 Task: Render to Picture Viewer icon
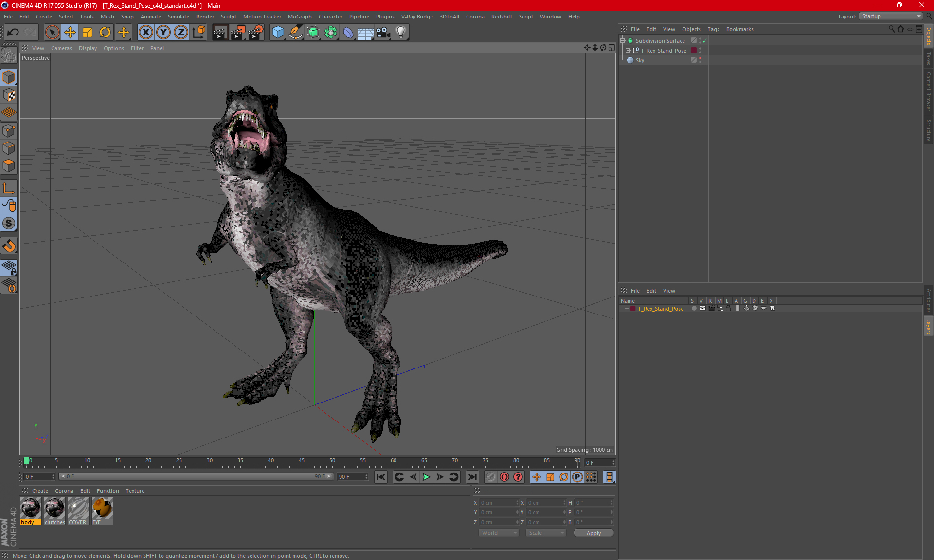point(238,32)
